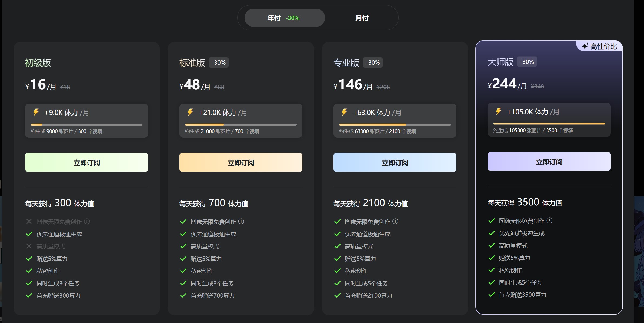Click the stamina progress bar on the 初级版 card
The height and width of the screenshot is (323, 644).
click(86, 124)
